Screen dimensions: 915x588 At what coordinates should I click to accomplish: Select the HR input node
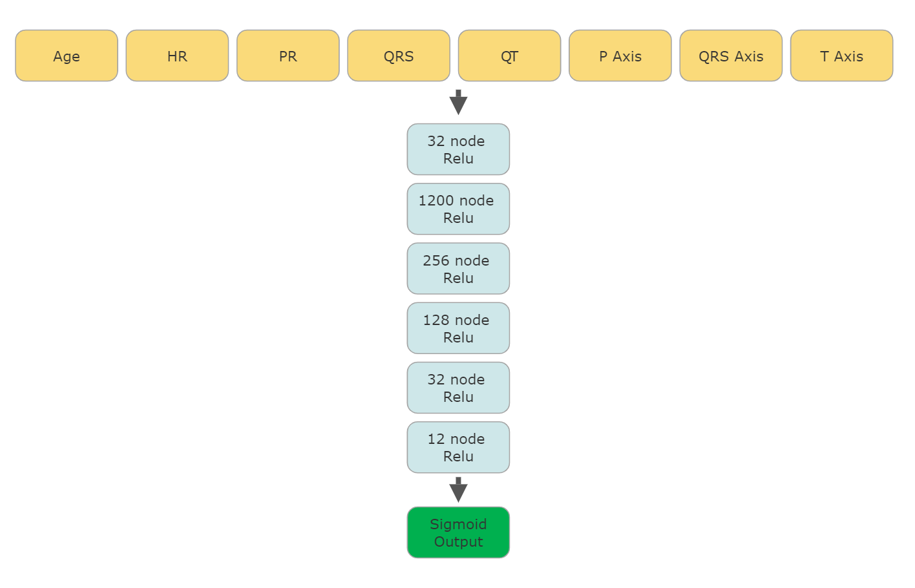click(x=177, y=56)
